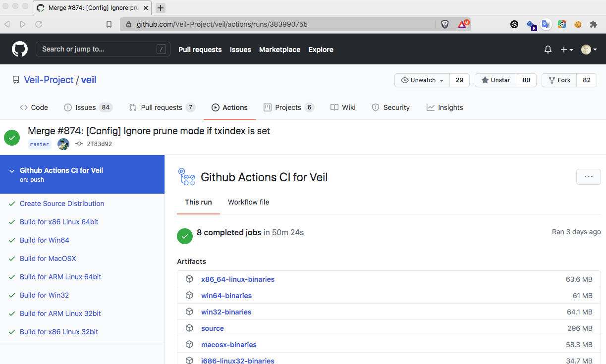The image size is (606, 364).
Task: Click the browser address bar URL
Action: point(222,24)
